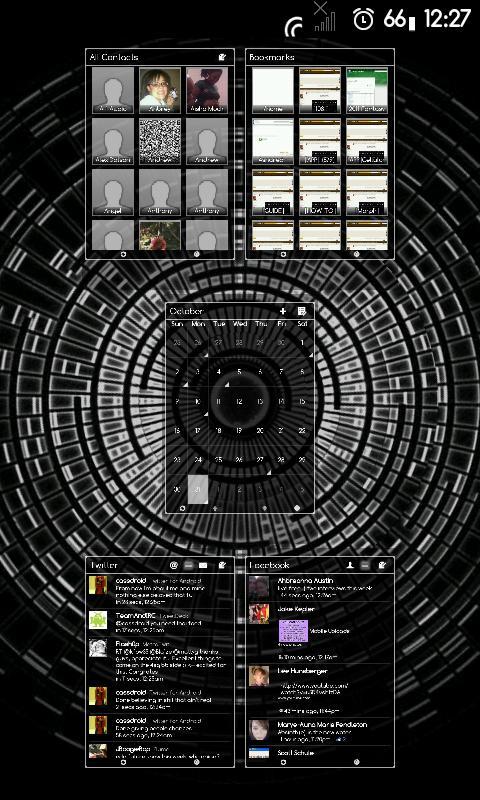Open the green-header bookmark thumbnail

pos(367,90)
